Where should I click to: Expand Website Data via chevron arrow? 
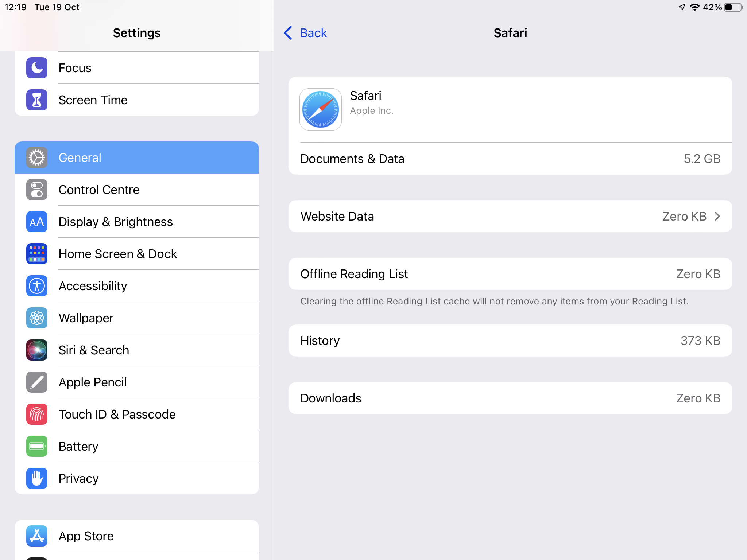717,216
